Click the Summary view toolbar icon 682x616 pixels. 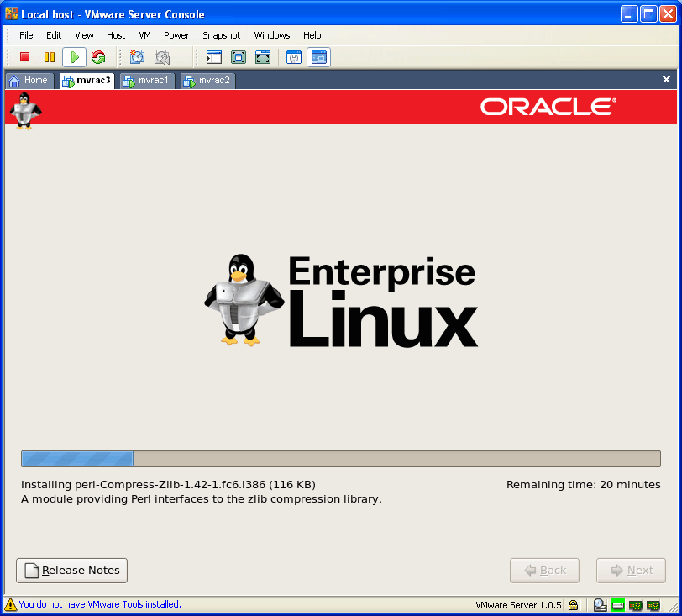294,57
